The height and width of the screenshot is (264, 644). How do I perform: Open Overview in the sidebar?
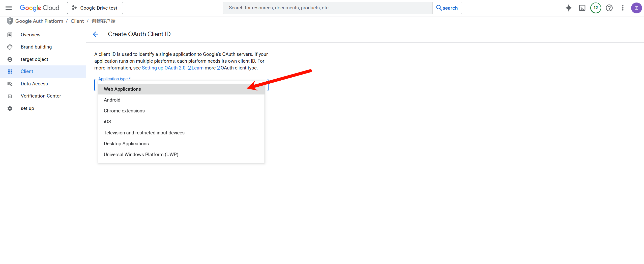(43, 35)
